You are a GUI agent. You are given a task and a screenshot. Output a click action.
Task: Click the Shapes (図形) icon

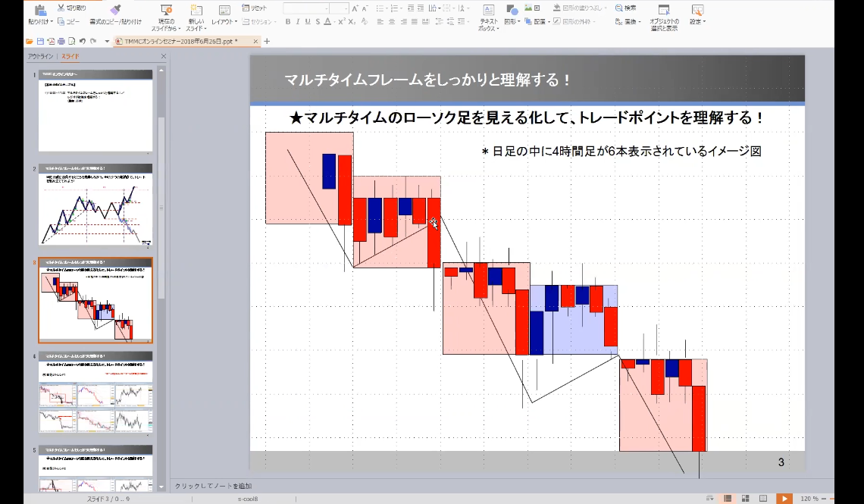point(512,10)
